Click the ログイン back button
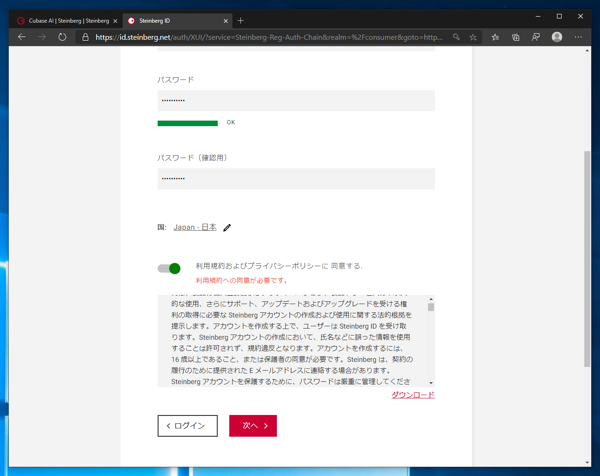Screen dimensions: 600x476 pos(188,425)
